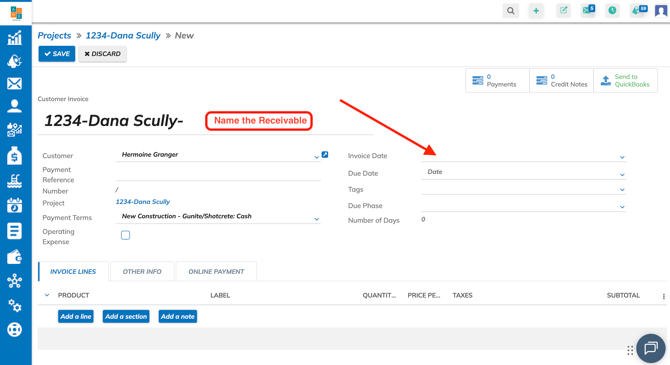670x365 pixels.
Task: Open the external link icon beside Customer field
Action: [325, 155]
